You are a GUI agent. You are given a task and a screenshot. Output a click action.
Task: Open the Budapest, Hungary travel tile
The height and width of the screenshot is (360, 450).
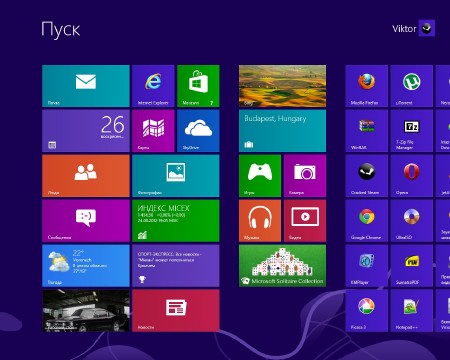click(x=282, y=131)
